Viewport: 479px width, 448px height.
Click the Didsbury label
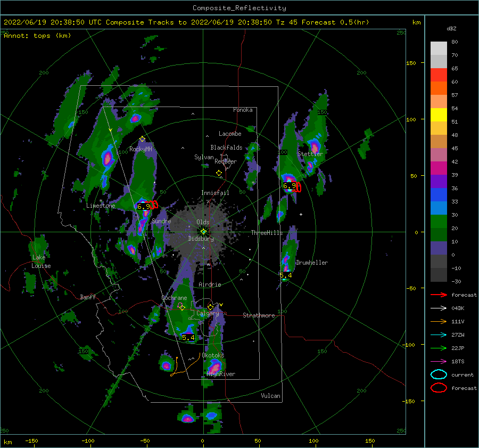point(201,239)
